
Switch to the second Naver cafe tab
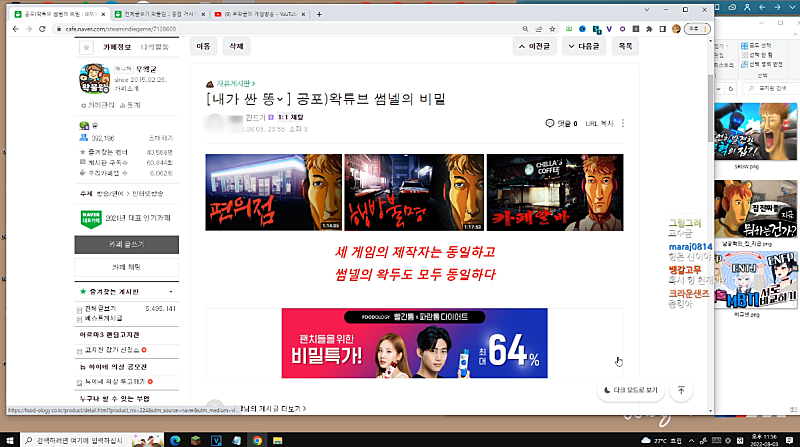coord(160,14)
